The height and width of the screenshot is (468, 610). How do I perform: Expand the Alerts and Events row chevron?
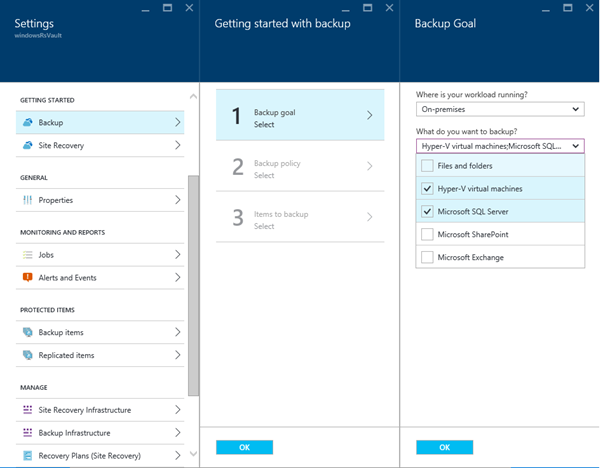pyautogui.click(x=177, y=277)
